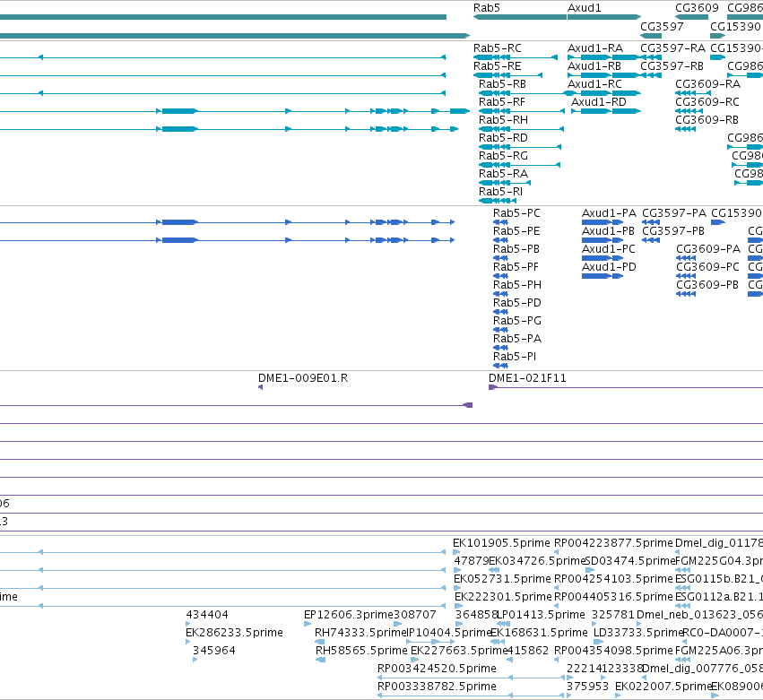Click EST RP003424520.5prime

(x=437, y=669)
